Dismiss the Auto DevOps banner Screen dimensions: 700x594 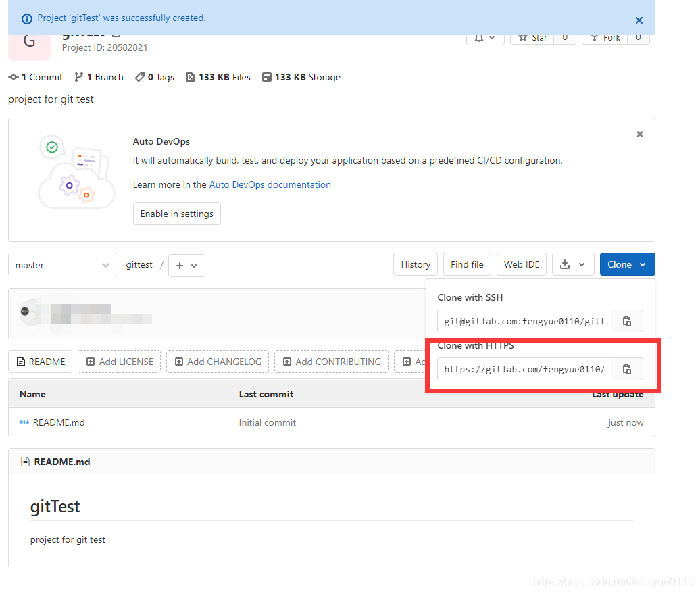[x=639, y=134]
